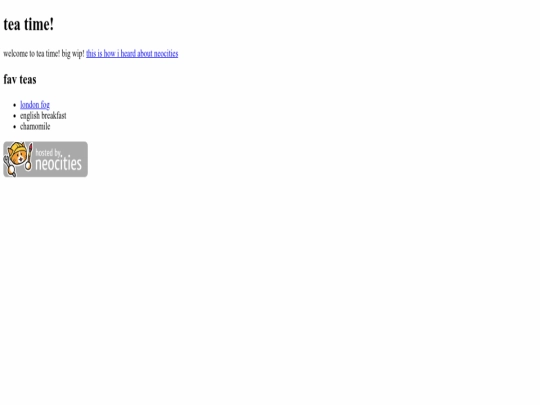Select the 'english breakfast' list item
This screenshot has height=405, width=540.
(x=43, y=116)
